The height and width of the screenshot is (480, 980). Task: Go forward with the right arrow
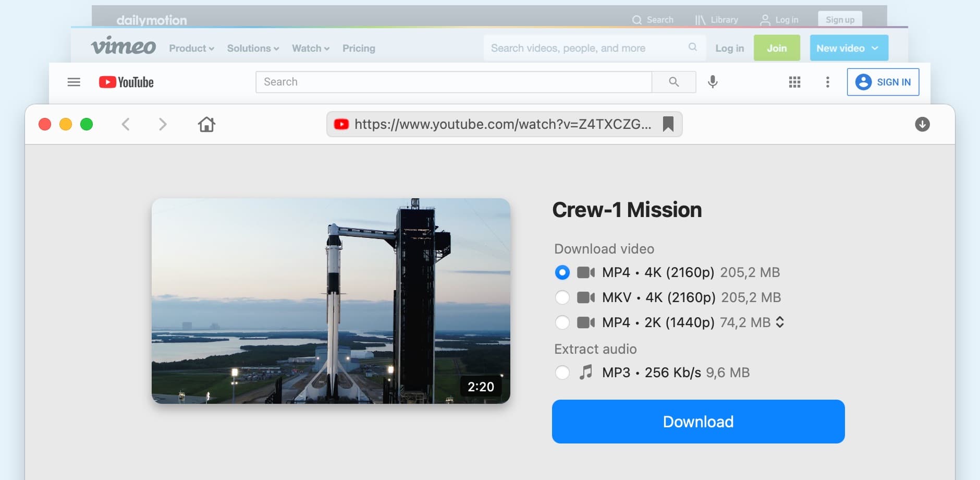[163, 124]
